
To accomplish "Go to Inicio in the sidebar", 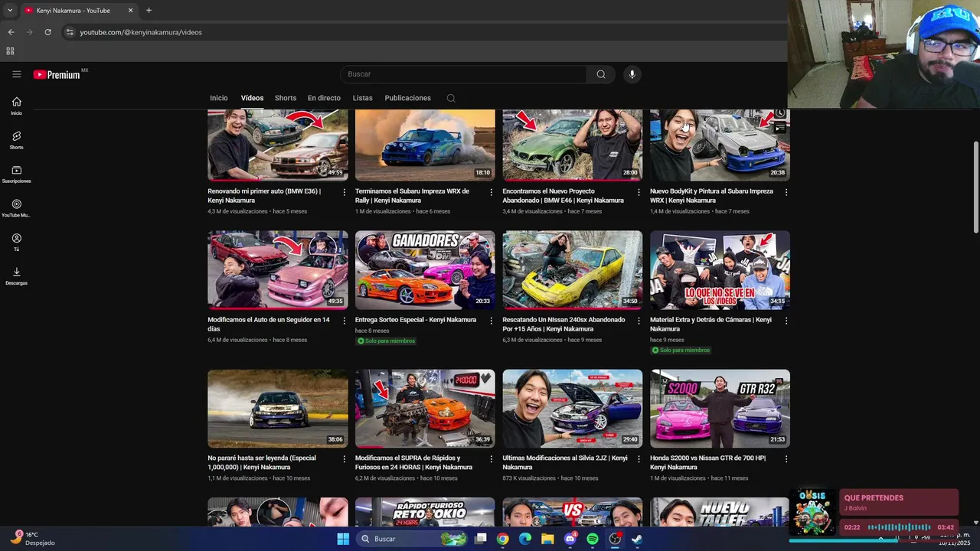I will 16,106.
